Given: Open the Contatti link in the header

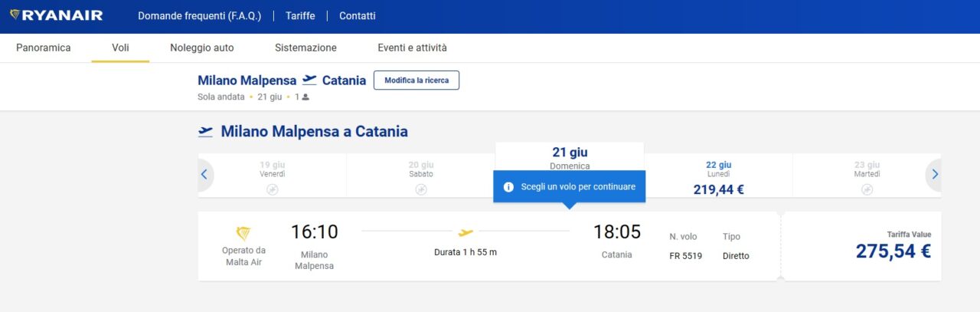Looking at the screenshot, I should pyautogui.click(x=358, y=15).
